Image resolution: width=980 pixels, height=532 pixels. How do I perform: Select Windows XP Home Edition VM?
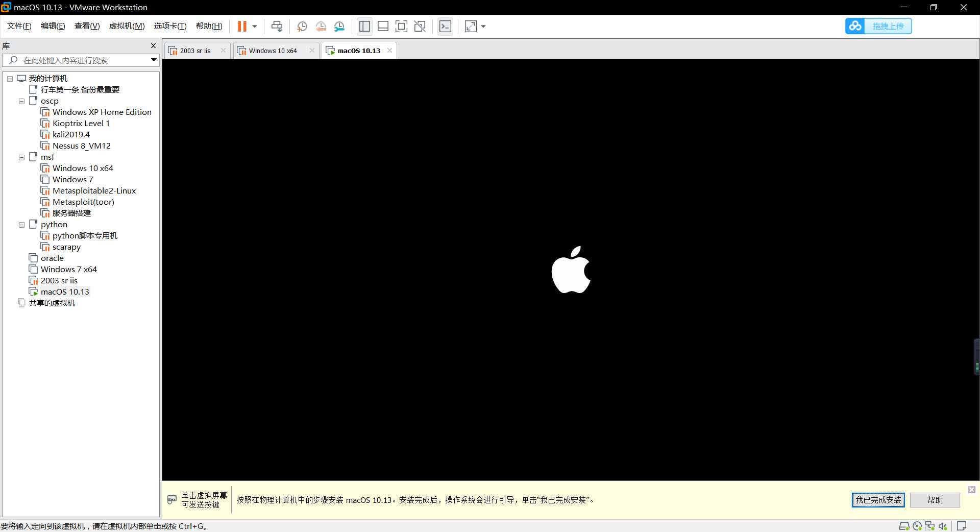(x=102, y=112)
